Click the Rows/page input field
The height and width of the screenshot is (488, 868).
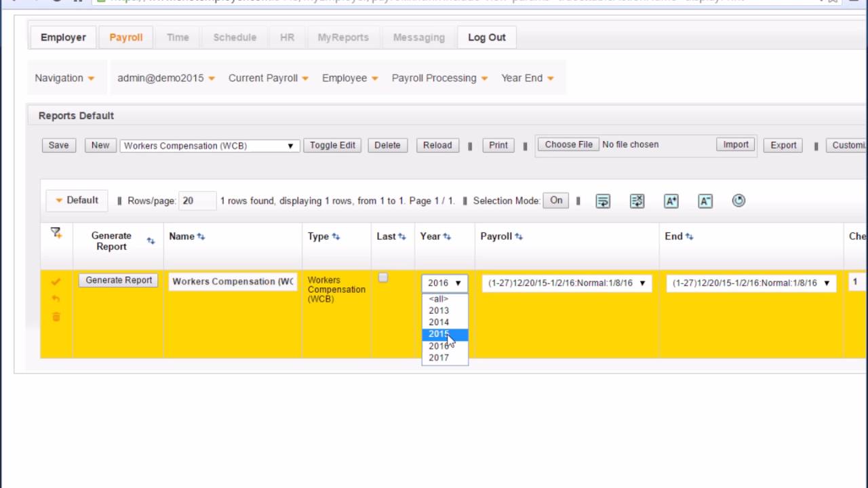[197, 201]
